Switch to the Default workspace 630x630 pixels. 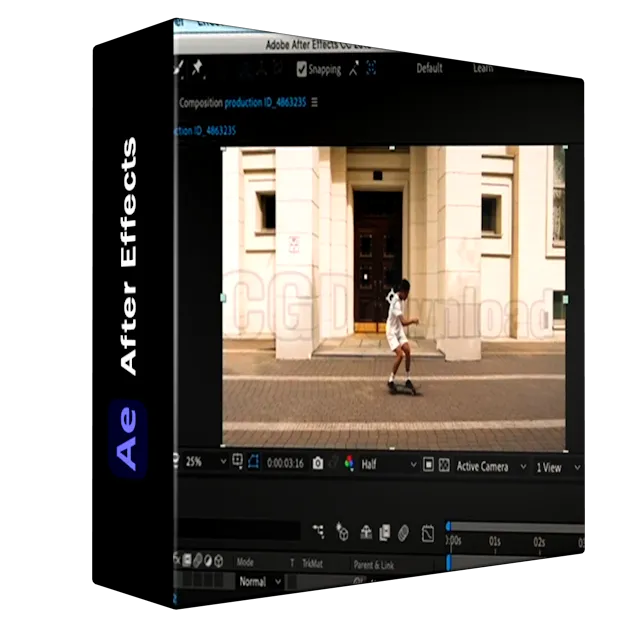click(x=429, y=68)
